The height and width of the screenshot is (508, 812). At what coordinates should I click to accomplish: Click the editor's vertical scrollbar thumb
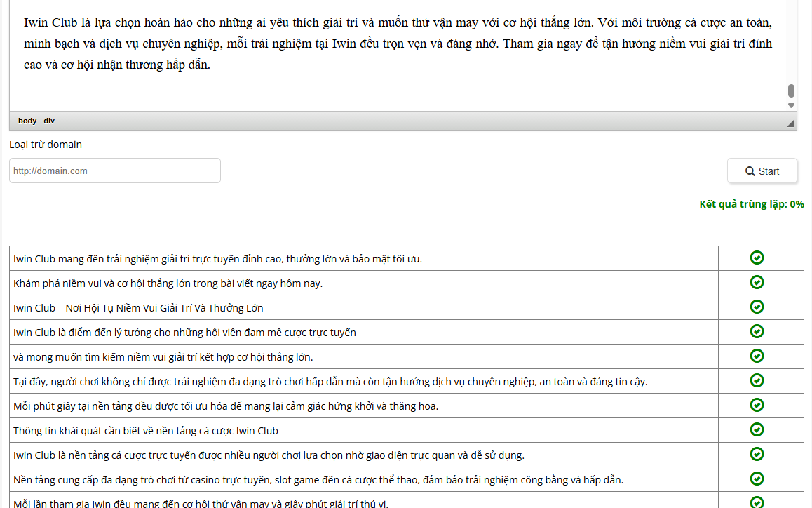791,91
